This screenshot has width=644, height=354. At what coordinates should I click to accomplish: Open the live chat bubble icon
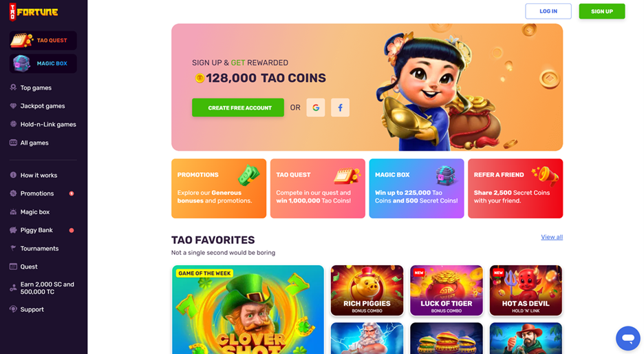tap(628, 338)
